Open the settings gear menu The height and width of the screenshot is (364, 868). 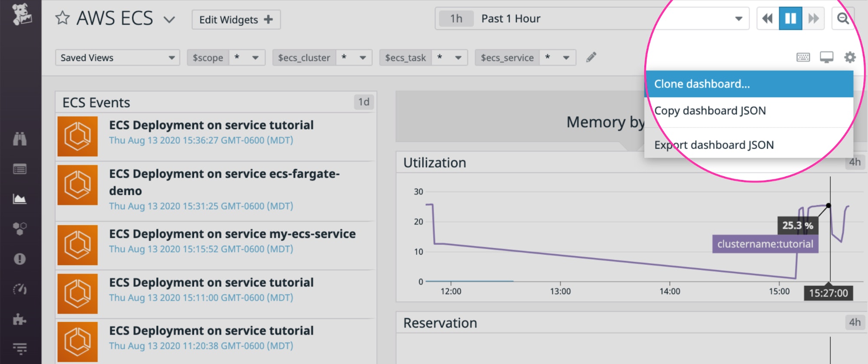coord(849,57)
